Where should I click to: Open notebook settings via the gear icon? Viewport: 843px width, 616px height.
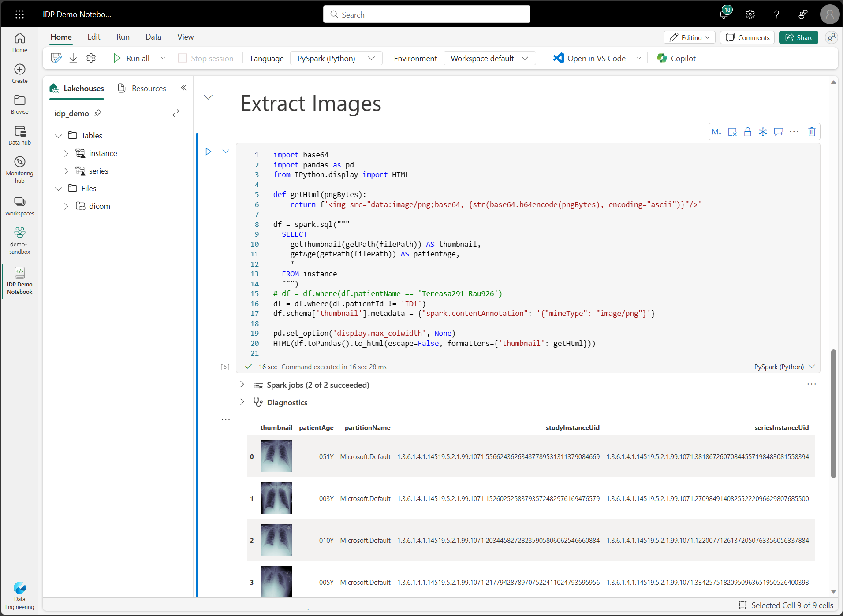91,58
